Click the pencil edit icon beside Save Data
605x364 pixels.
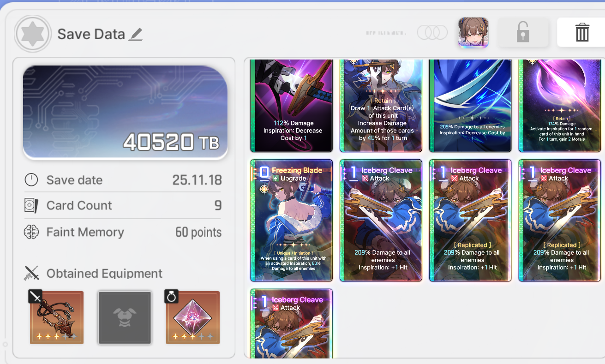pos(136,34)
